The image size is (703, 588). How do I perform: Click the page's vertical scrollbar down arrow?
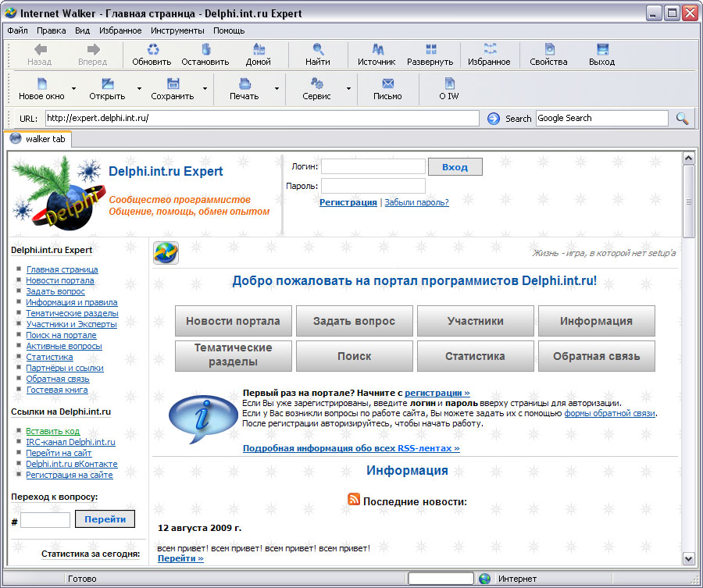coord(688,558)
